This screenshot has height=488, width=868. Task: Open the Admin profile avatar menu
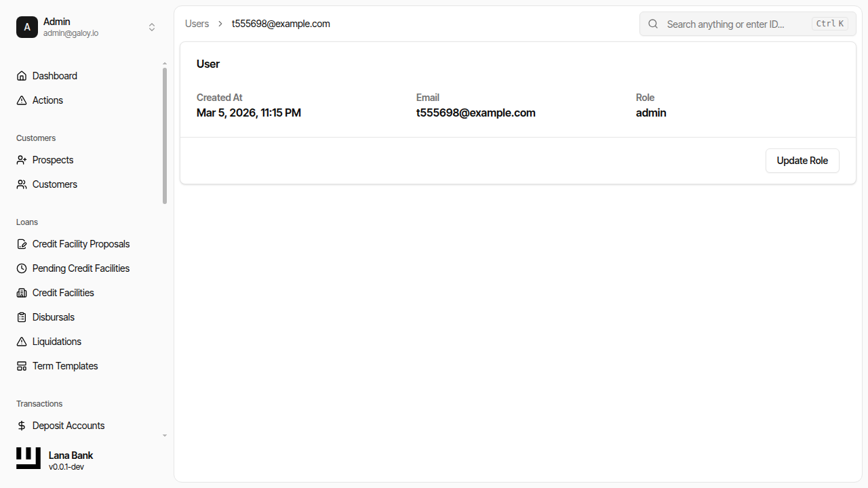point(27,27)
